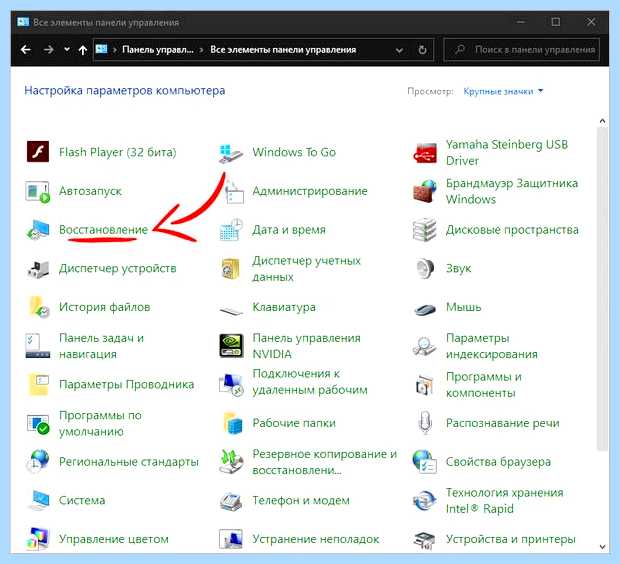Click the vertical scrollbar thumb
The width and height of the screenshot is (620, 564).
click(x=602, y=288)
